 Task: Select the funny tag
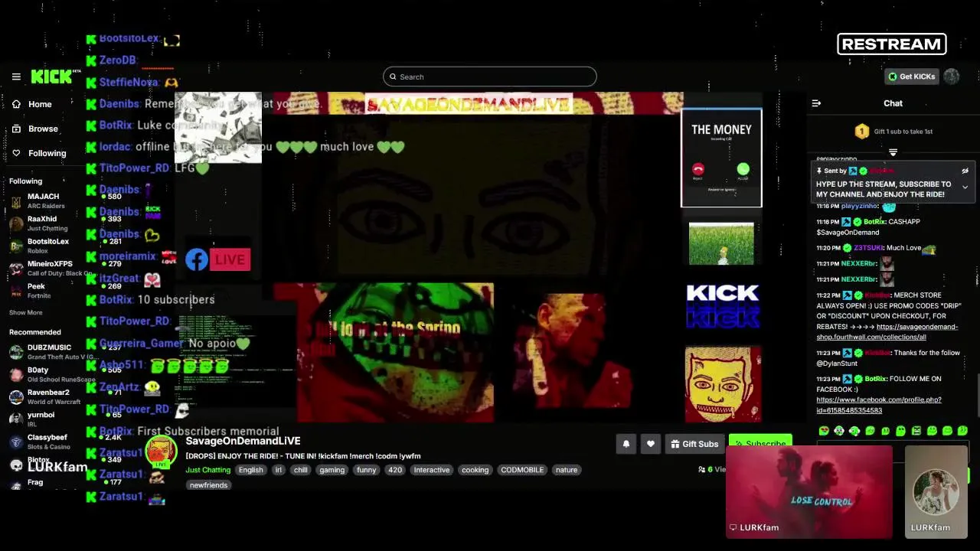point(367,470)
